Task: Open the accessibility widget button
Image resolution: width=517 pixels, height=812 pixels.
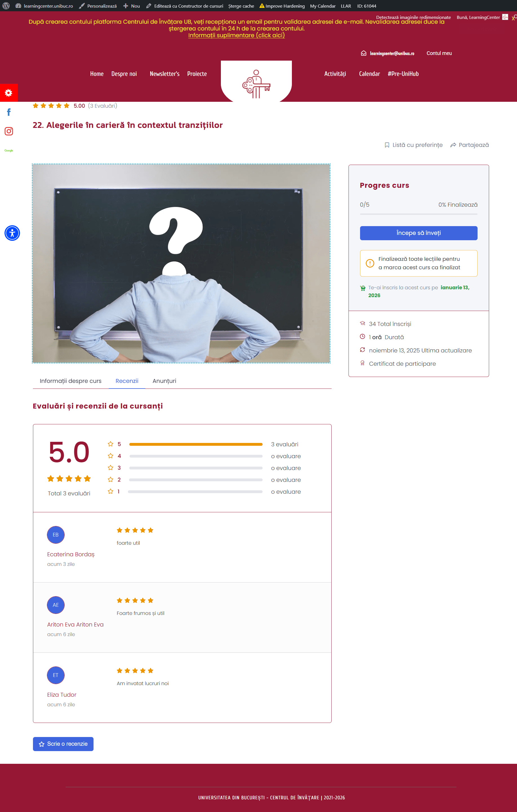Action: [x=12, y=233]
